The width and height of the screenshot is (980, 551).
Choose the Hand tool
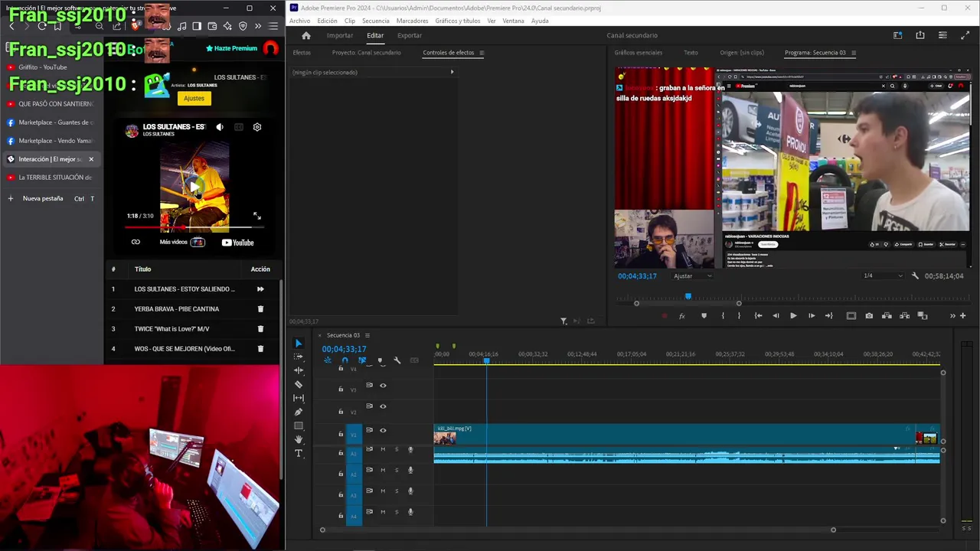[x=299, y=439]
